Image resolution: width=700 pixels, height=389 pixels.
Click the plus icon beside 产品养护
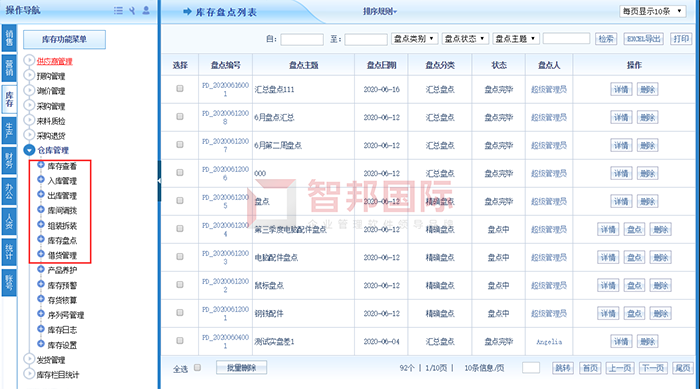click(41, 269)
